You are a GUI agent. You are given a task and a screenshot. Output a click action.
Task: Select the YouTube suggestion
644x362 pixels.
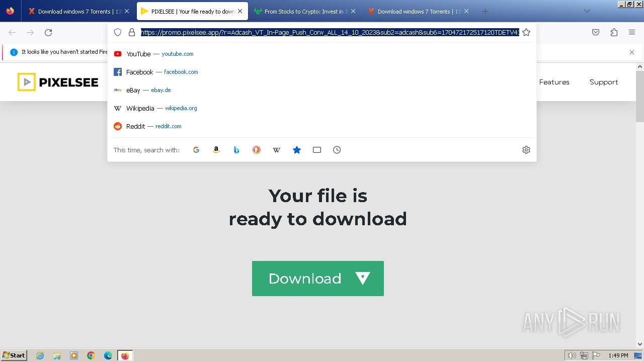pos(322,54)
